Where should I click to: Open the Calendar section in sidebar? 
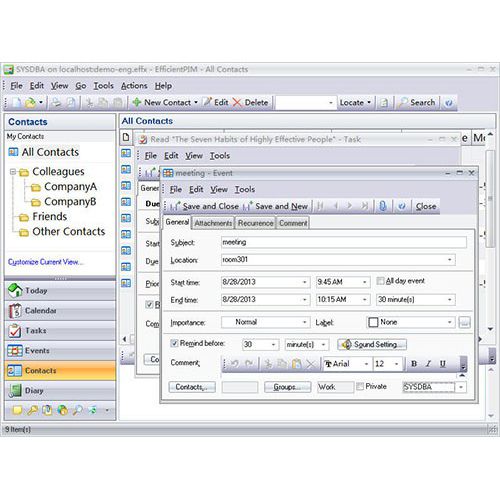point(60,311)
